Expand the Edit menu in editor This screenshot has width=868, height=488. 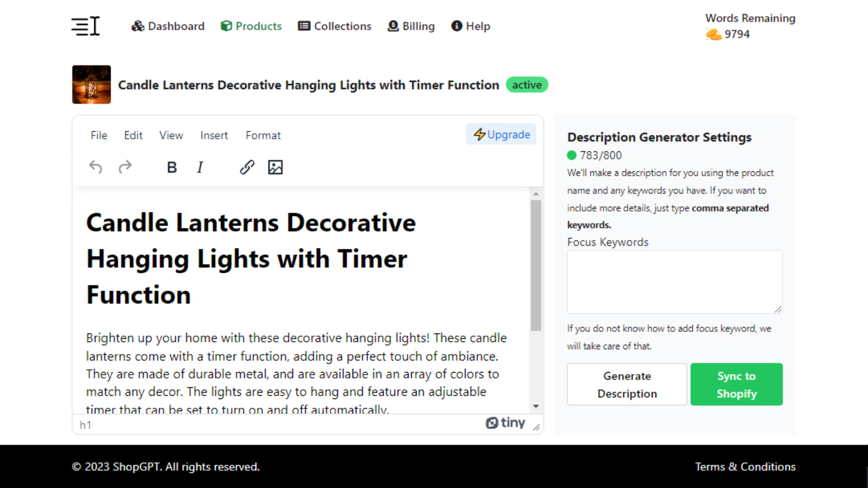[x=133, y=136]
